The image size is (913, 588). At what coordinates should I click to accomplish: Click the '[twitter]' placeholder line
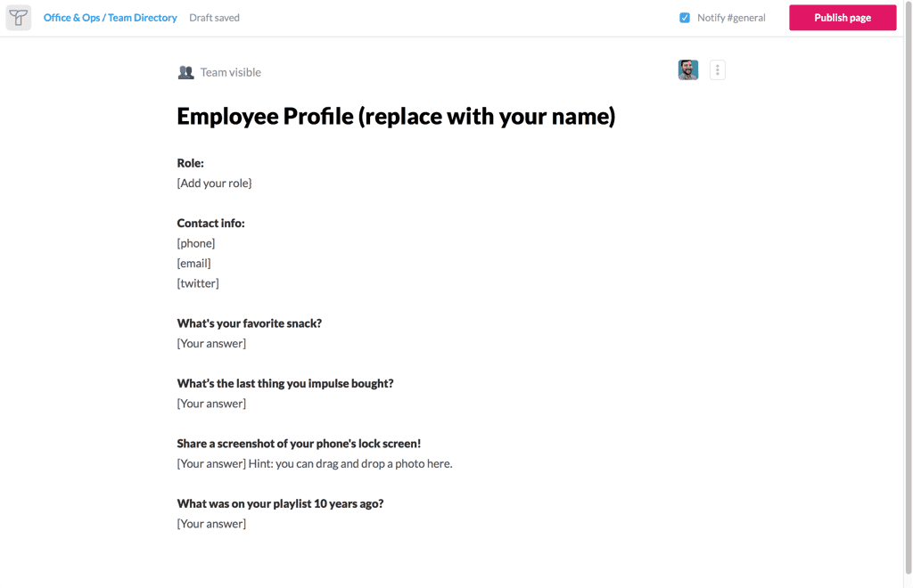[x=198, y=282]
